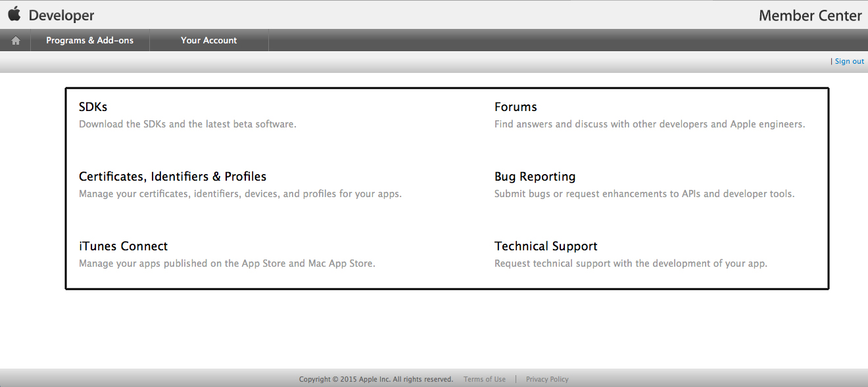Open the Technical Support page

(546, 246)
